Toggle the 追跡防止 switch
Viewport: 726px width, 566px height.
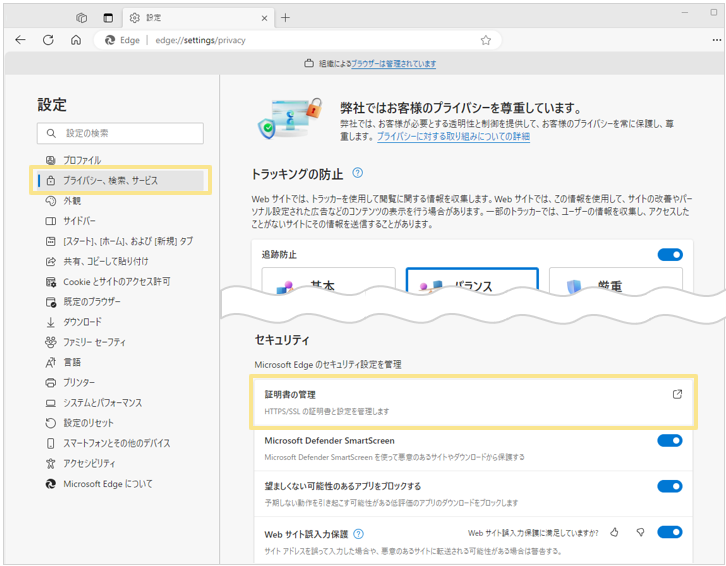pyautogui.click(x=669, y=254)
